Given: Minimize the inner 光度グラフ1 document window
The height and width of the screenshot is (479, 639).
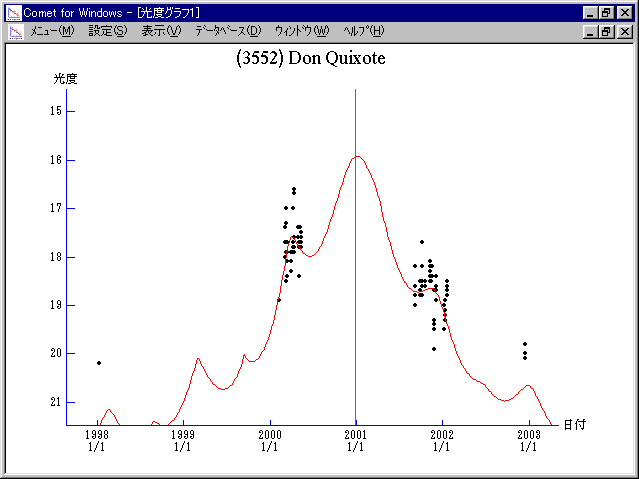Looking at the screenshot, I should click(589, 31).
